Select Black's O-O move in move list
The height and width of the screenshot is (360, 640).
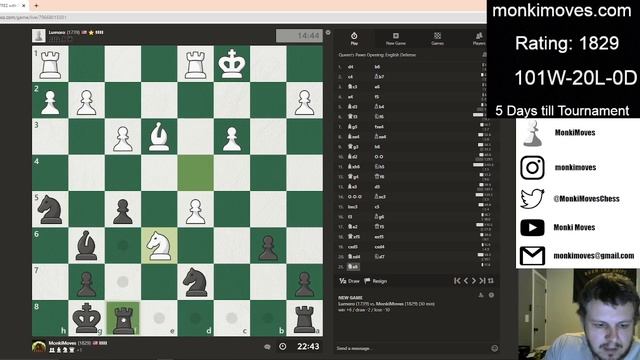(379, 156)
